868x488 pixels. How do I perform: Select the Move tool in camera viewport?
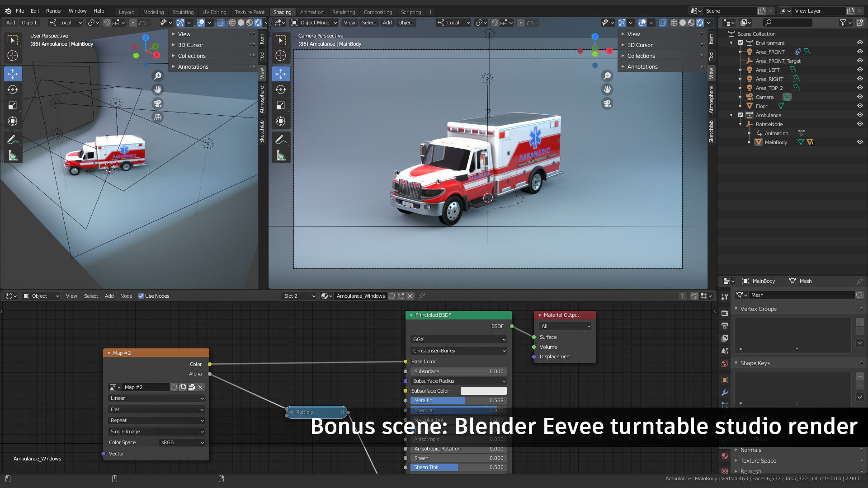click(281, 74)
